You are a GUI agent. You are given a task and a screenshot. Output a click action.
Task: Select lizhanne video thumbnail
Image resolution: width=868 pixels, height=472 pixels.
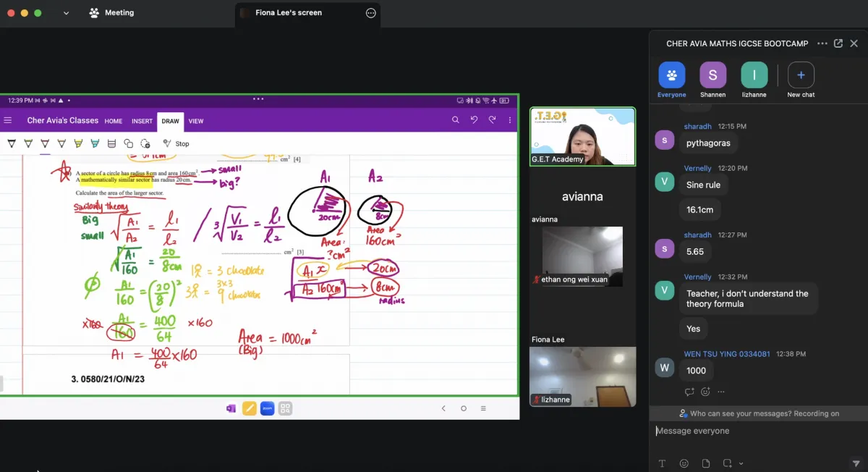coord(582,376)
